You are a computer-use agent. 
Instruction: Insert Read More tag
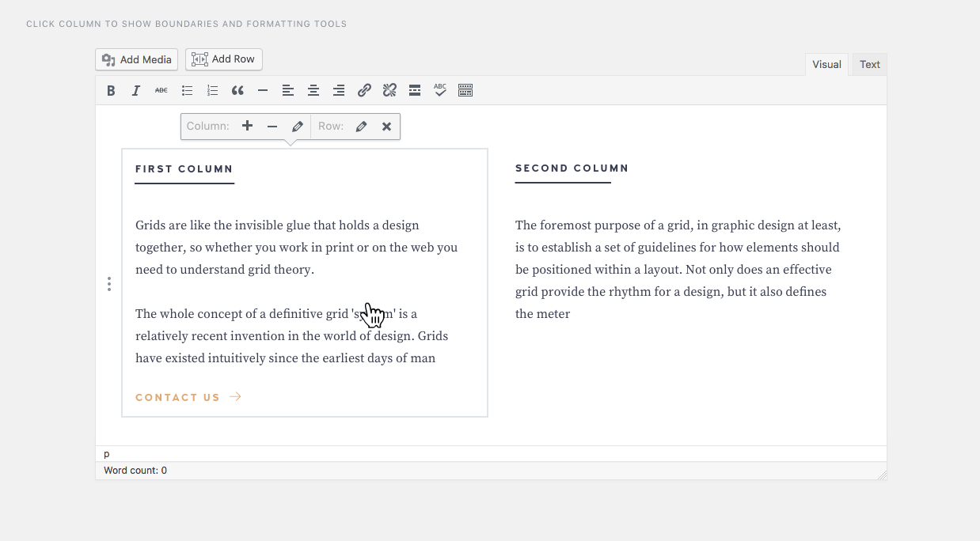point(415,91)
